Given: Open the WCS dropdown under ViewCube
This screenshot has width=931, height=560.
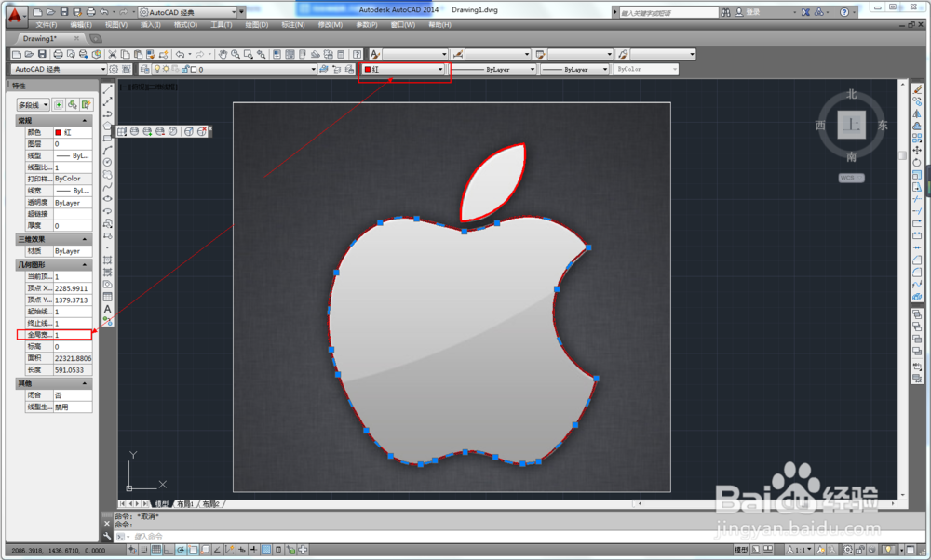Looking at the screenshot, I should 852,178.
